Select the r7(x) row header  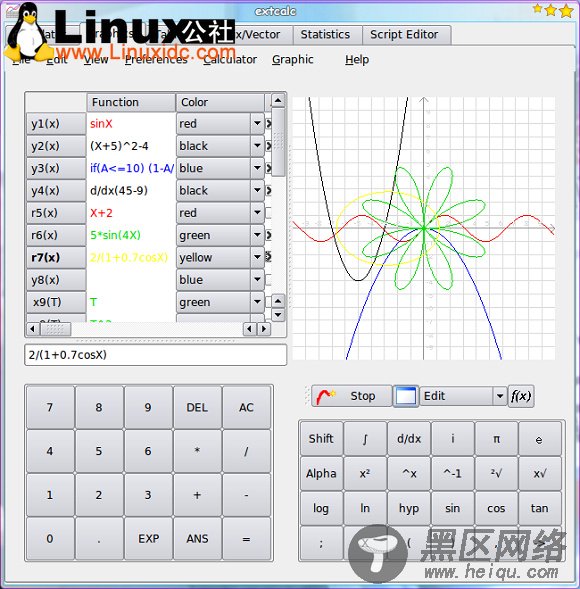(56, 257)
